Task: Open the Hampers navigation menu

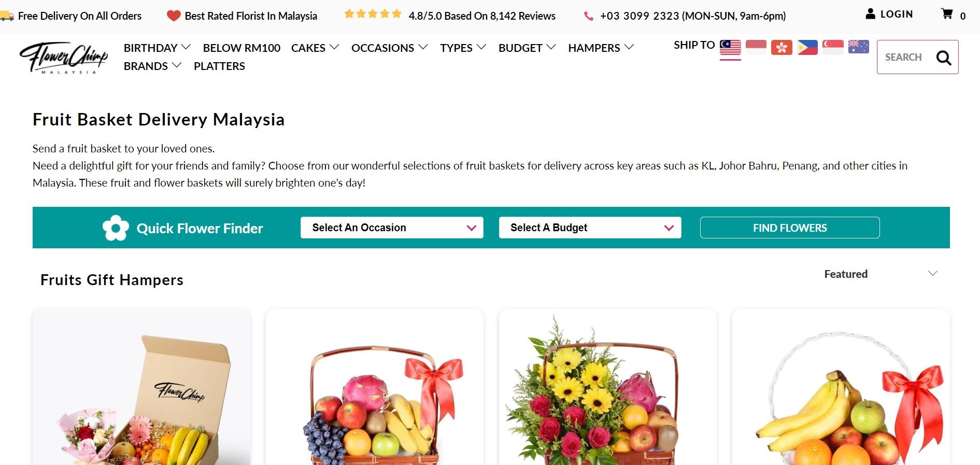Action: [x=601, y=48]
